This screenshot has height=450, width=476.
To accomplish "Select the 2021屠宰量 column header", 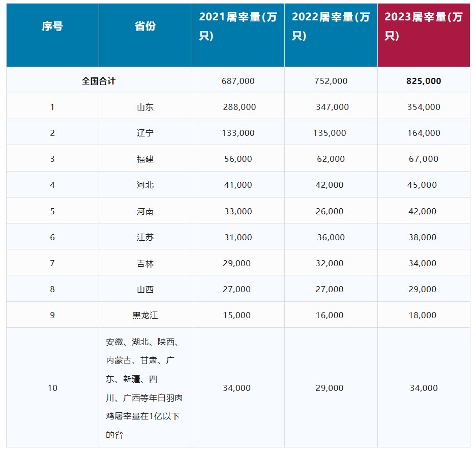I will coord(238,26).
